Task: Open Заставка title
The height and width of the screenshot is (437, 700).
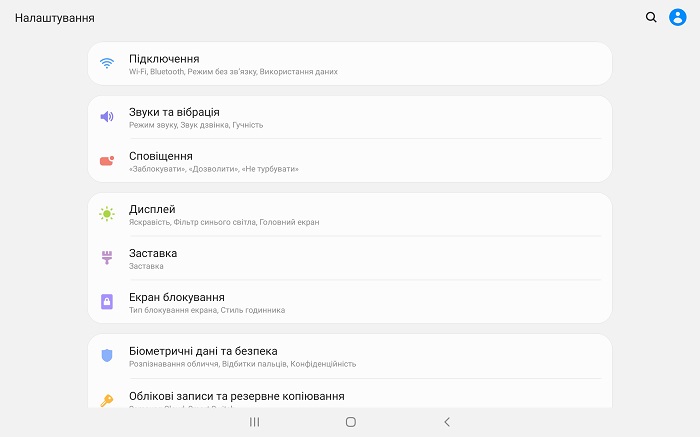Action: pos(153,253)
